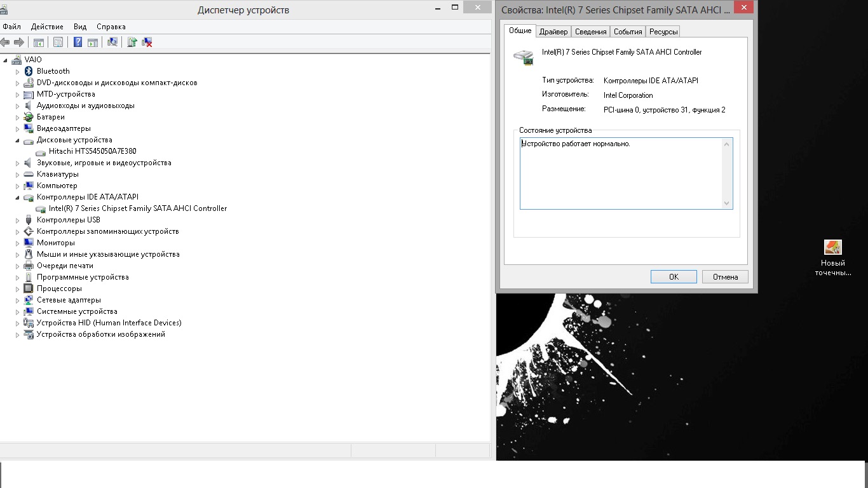Viewport: 868px width, 488px height.
Task: Open the Справка menu
Action: pyautogui.click(x=111, y=27)
